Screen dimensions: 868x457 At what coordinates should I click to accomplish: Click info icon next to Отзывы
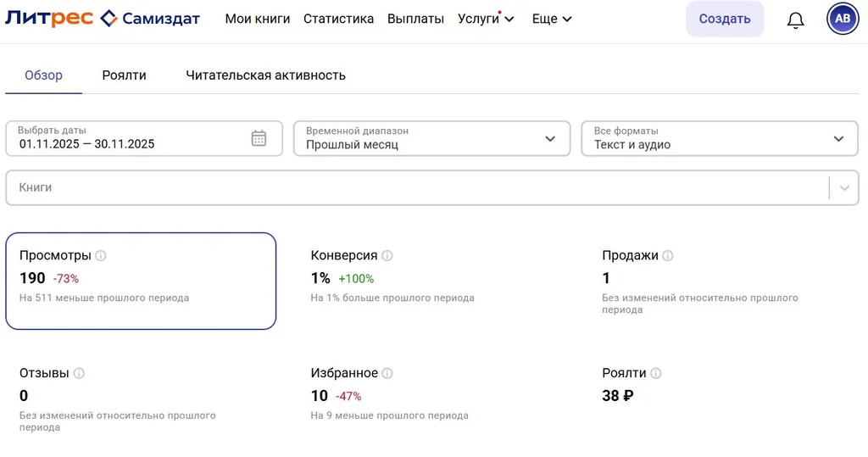point(79,373)
